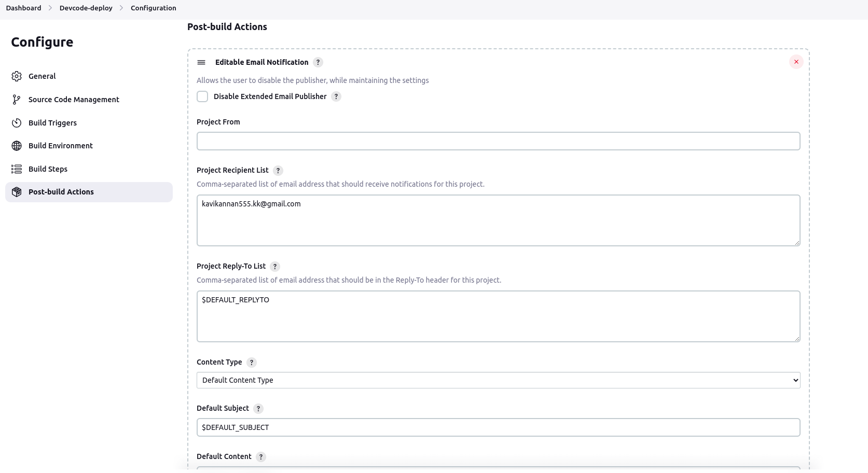Click into the Project From field
The image size is (868, 473).
(498, 141)
